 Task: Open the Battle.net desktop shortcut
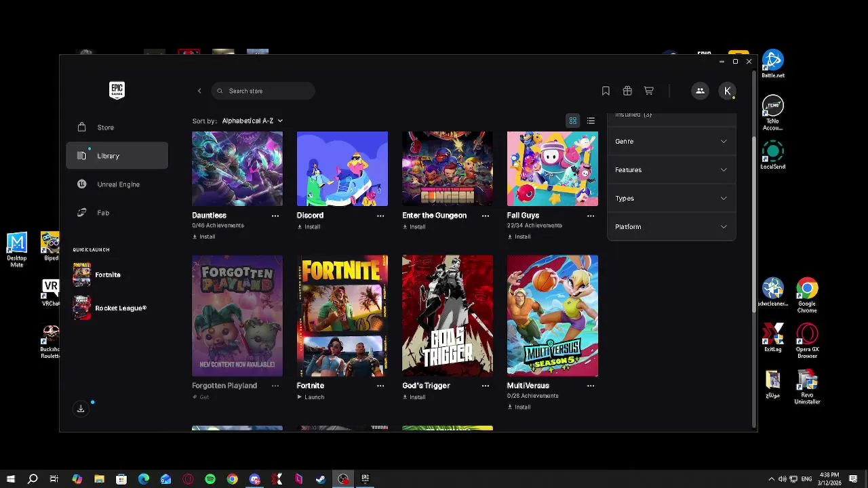click(773, 64)
